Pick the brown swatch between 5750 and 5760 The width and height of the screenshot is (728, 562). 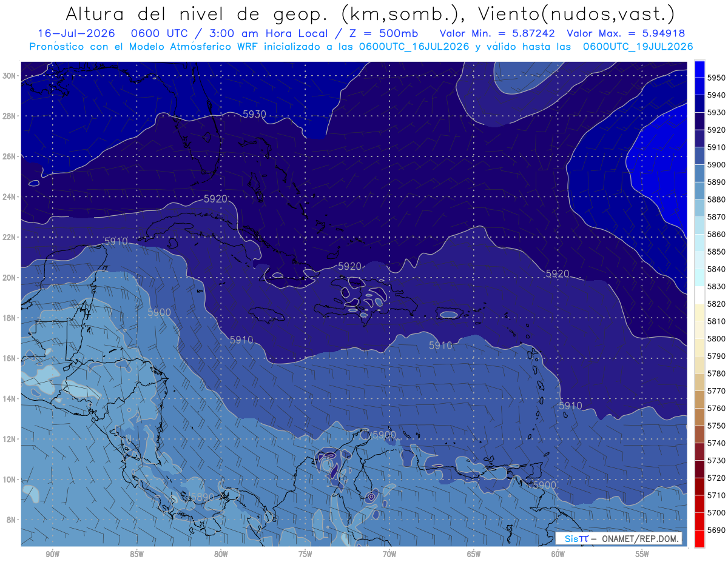[x=699, y=417]
